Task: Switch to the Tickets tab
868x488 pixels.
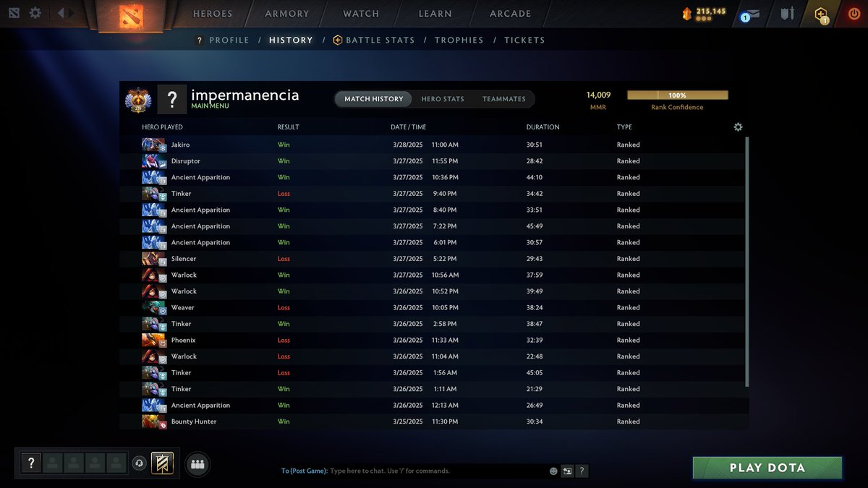Action: (x=524, y=40)
